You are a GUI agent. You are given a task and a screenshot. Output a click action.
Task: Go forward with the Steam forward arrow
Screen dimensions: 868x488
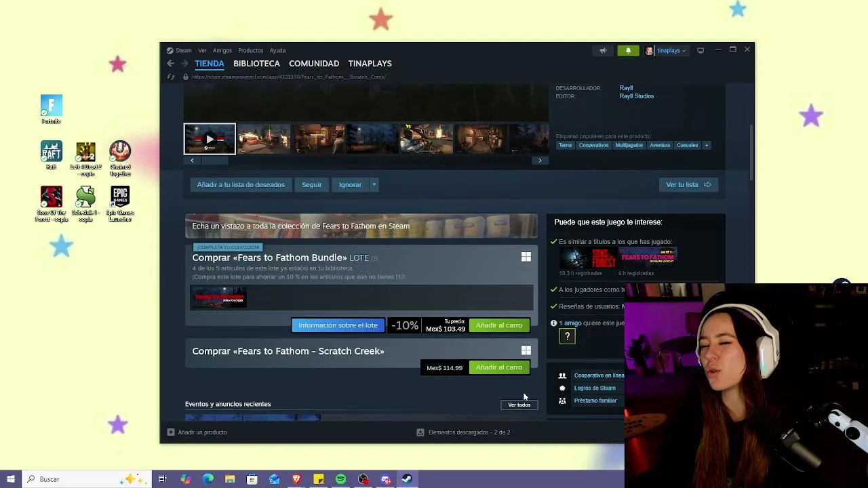[x=184, y=64]
